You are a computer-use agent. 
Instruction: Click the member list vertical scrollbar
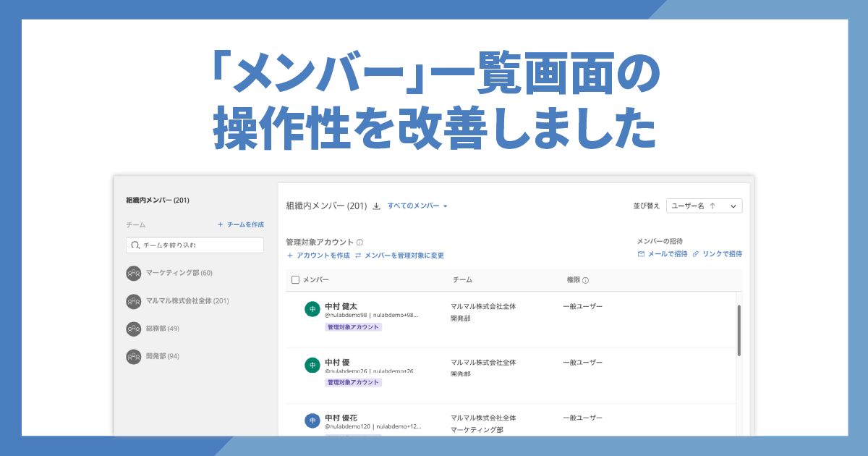(x=739, y=330)
